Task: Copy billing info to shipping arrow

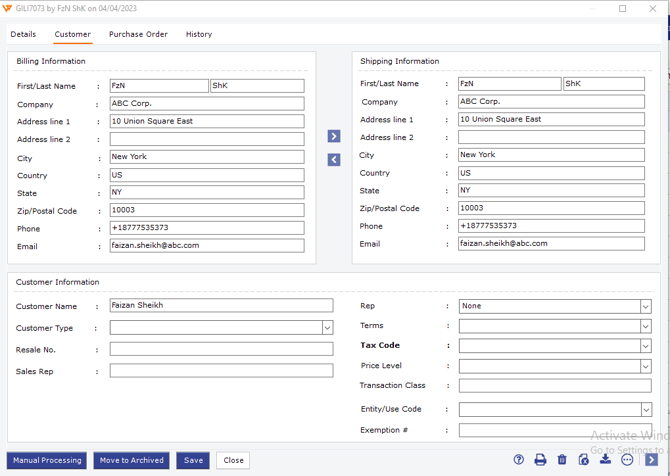Action: (334, 136)
